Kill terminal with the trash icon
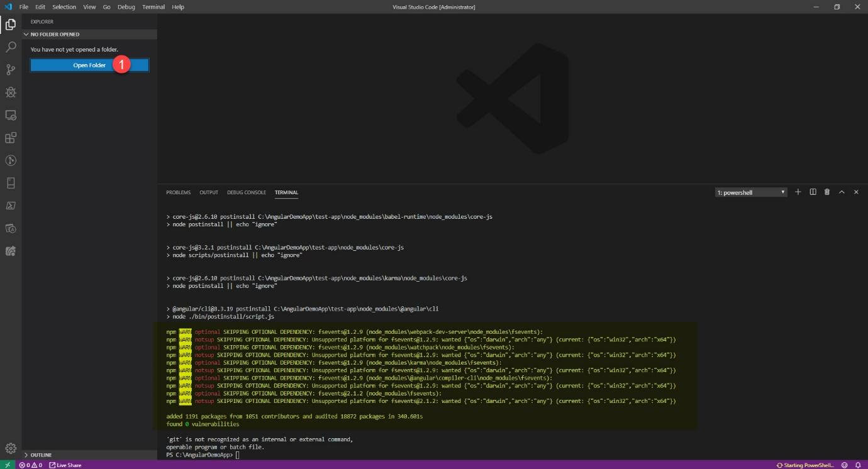This screenshot has width=868, height=469. tap(827, 192)
